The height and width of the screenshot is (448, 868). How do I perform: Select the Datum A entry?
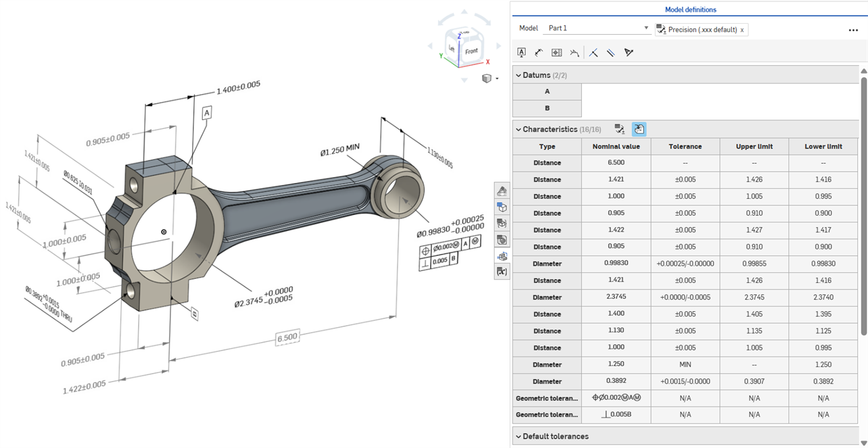coord(546,91)
